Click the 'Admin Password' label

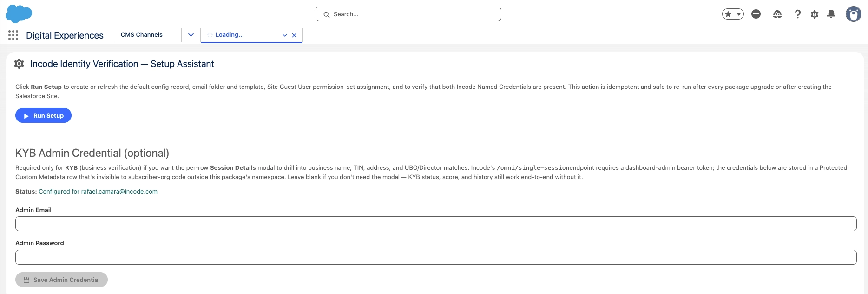click(39, 243)
